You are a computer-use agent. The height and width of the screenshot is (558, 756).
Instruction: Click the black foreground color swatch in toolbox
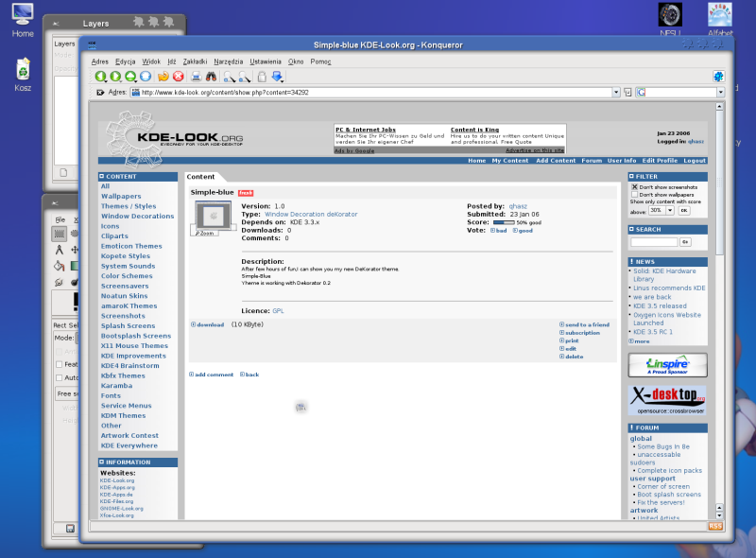tap(76, 301)
